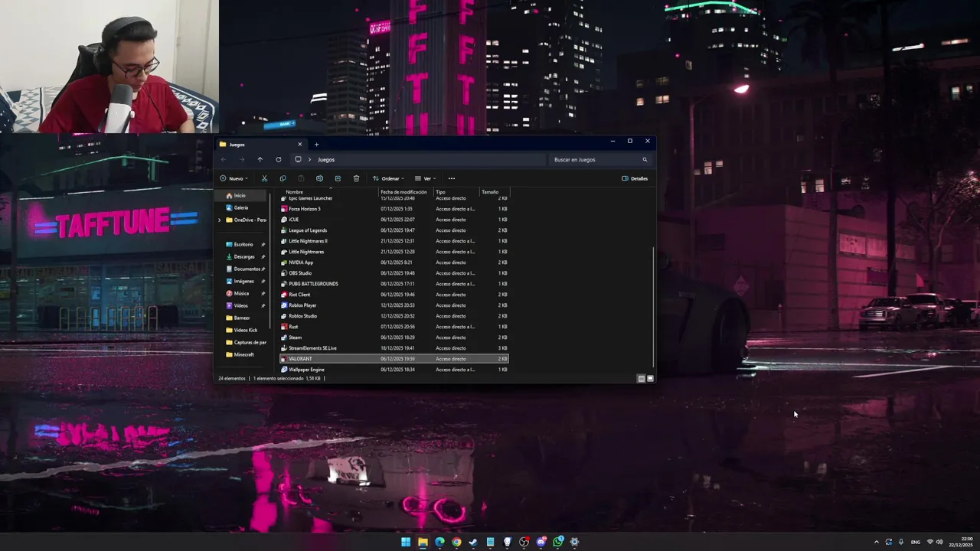The width and height of the screenshot is (980, 551).
Task: Open the Nuevo dropdown button
Action: coord(234,178)
